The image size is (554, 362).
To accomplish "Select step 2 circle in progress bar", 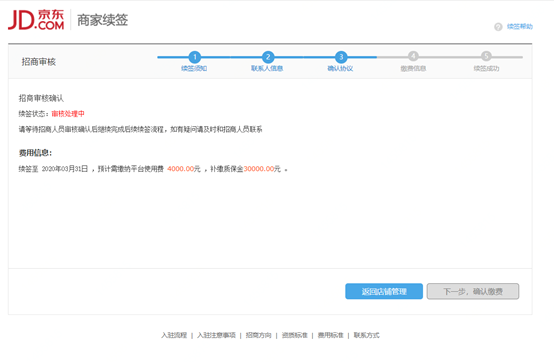I will tap(268, 57).
